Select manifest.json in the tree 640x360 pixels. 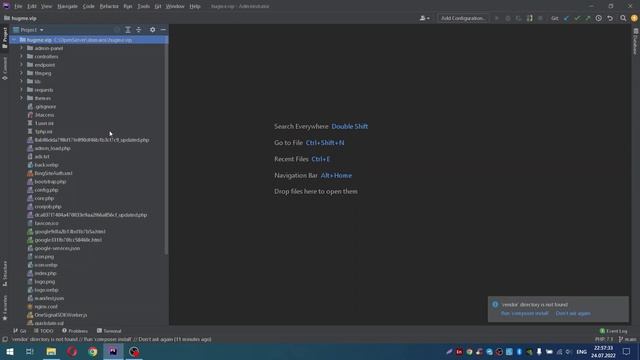coord(49,298)
